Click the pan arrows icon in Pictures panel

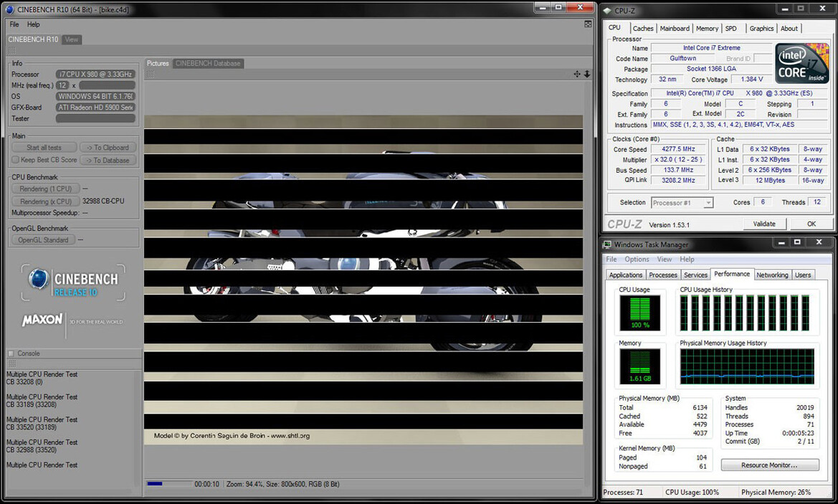click(x=577, y=74)
